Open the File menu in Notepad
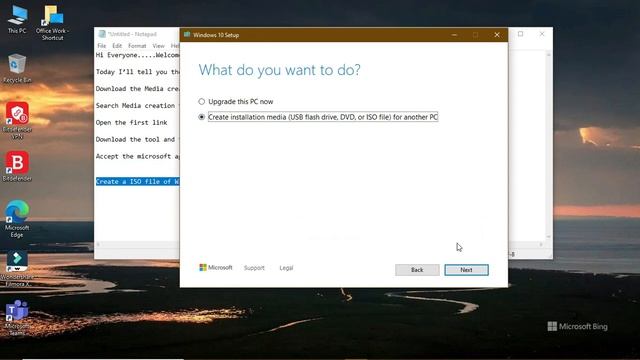Image resolution: width=640 pixels, height=360 pixels. coord(102,46)
